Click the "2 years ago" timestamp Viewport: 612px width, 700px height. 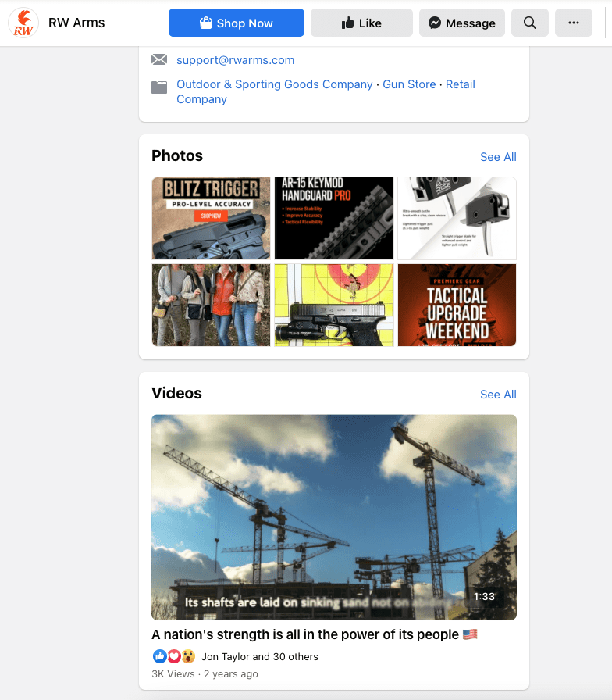click(x=231, y=674)
